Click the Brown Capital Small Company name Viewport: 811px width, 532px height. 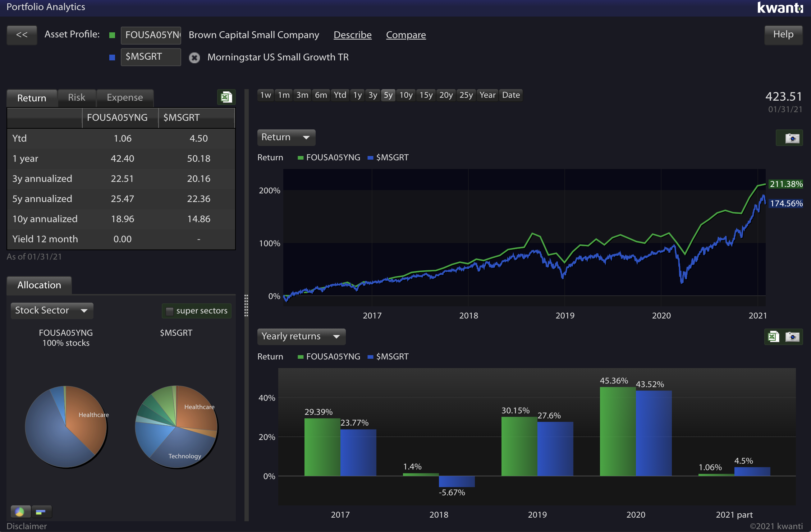(254, 35)
